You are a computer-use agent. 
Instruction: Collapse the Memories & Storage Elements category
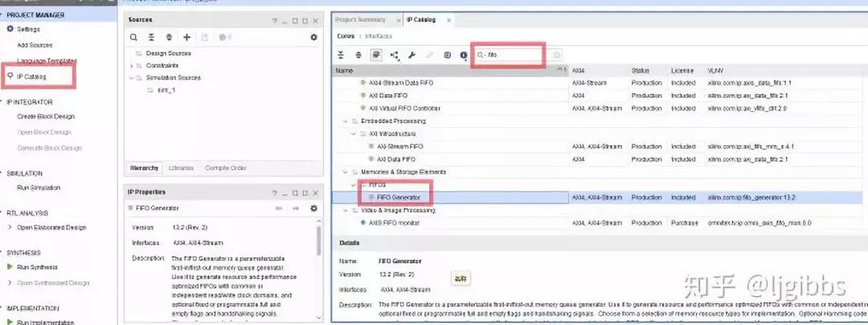(x=346, y=172)
